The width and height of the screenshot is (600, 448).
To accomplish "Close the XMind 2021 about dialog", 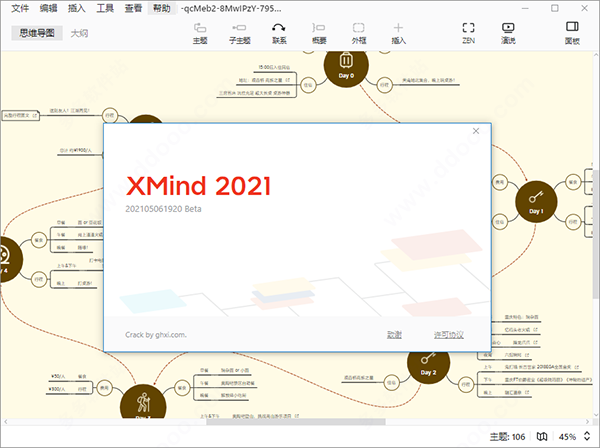I will tap(476, 131).
